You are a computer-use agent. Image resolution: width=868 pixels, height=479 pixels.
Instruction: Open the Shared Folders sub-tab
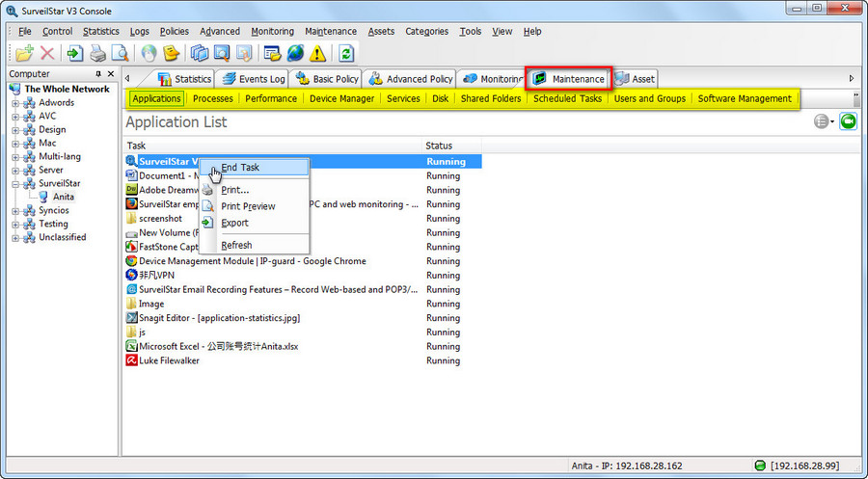tap(491, 98)
